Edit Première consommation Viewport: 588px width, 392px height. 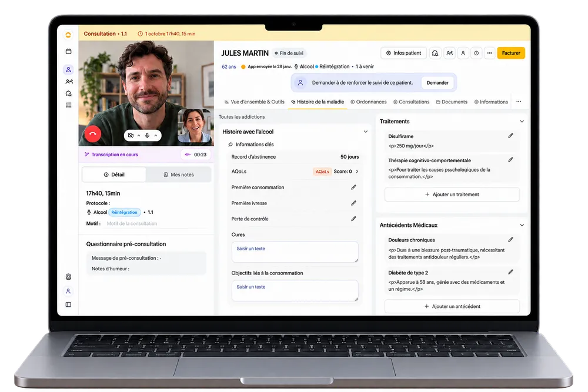(x=353, y=187)
